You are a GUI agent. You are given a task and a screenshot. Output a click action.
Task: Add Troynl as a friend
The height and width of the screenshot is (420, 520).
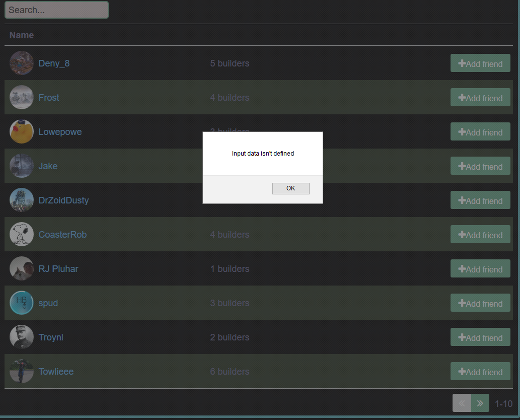click(480, 337)
